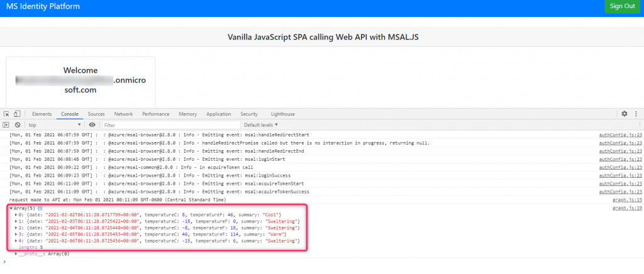Click the 'length: 5' property line
The image size is (644, 274).
31,248
